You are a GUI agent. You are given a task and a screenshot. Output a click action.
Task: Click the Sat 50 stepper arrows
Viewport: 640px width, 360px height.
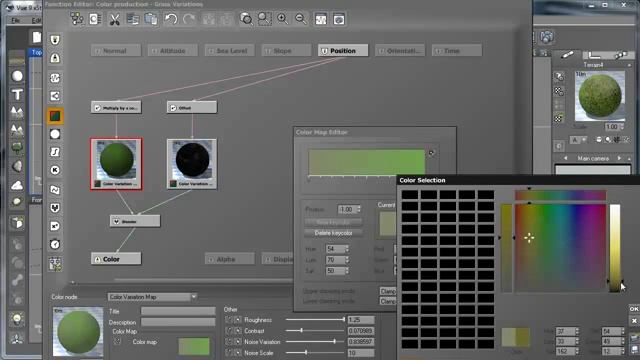347,271
